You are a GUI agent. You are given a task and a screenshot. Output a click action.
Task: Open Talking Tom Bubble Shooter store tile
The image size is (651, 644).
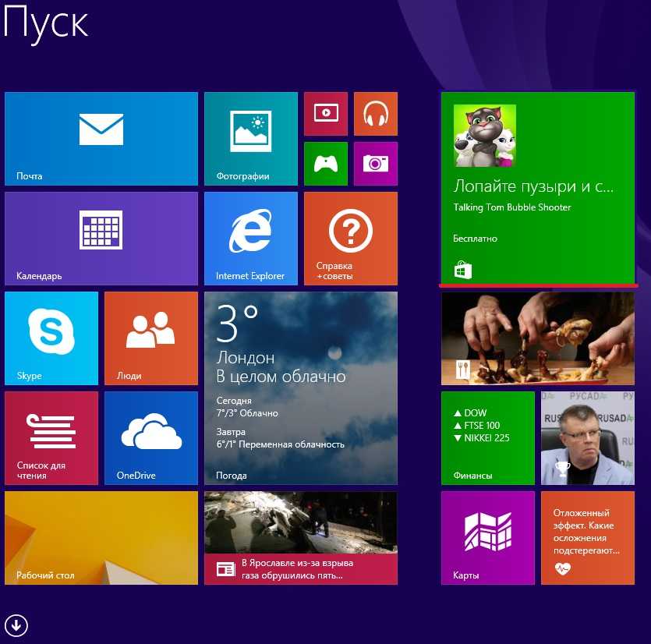(537, 187)
